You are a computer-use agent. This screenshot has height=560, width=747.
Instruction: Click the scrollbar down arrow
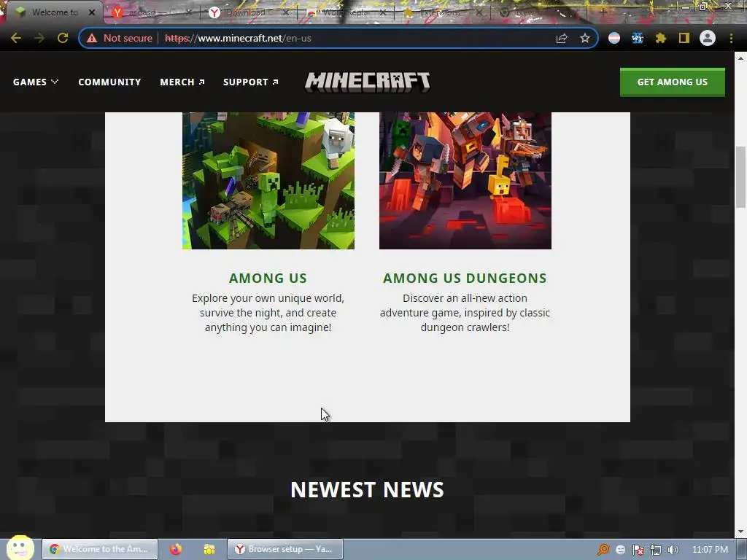coord(740,532)
